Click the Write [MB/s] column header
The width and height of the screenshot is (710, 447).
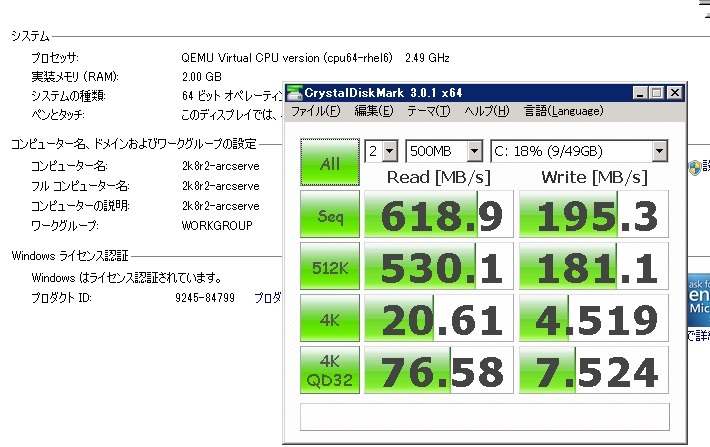pos(594,177)
